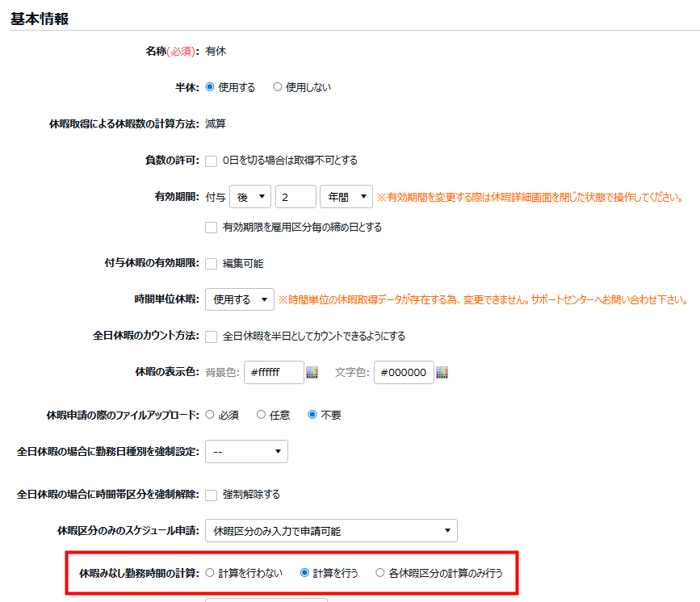Click text color #000000 input field
Viewport: 700px width, 602px height.
(x=403, y=373)
